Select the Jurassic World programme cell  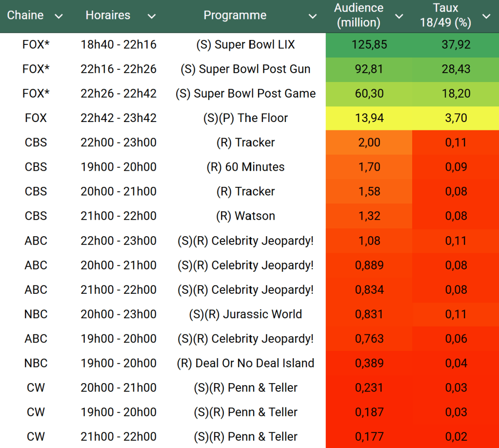pyautogui.click(x=245, y=314)
